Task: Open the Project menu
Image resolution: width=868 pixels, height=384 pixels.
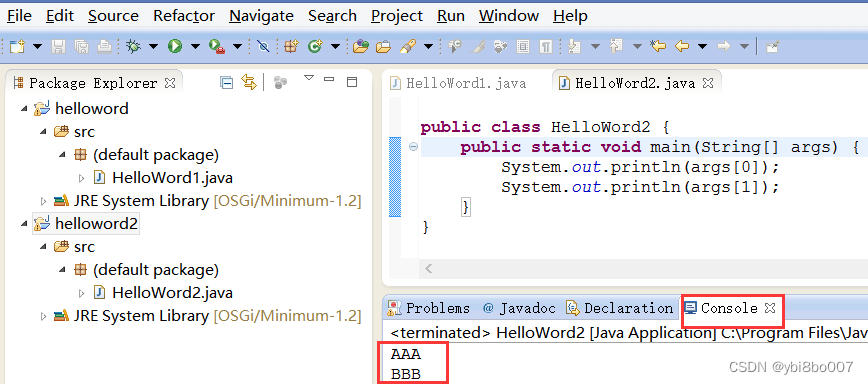Action: coord(397,15)
